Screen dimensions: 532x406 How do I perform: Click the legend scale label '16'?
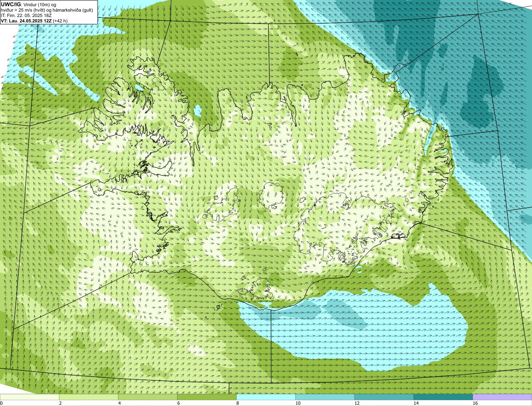coord(475,403)
